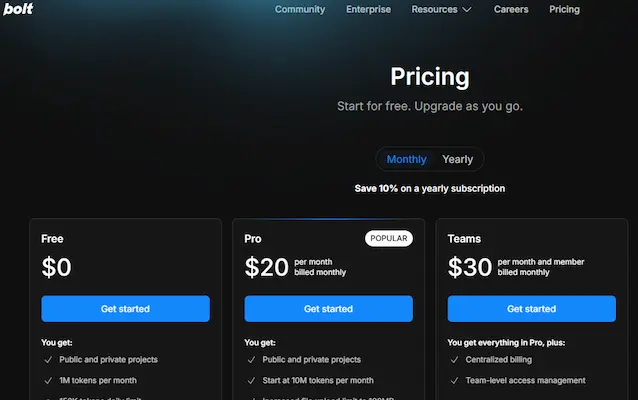
Task: Click checkmark next to Free plan's Public and private projects
Action: 48,360
